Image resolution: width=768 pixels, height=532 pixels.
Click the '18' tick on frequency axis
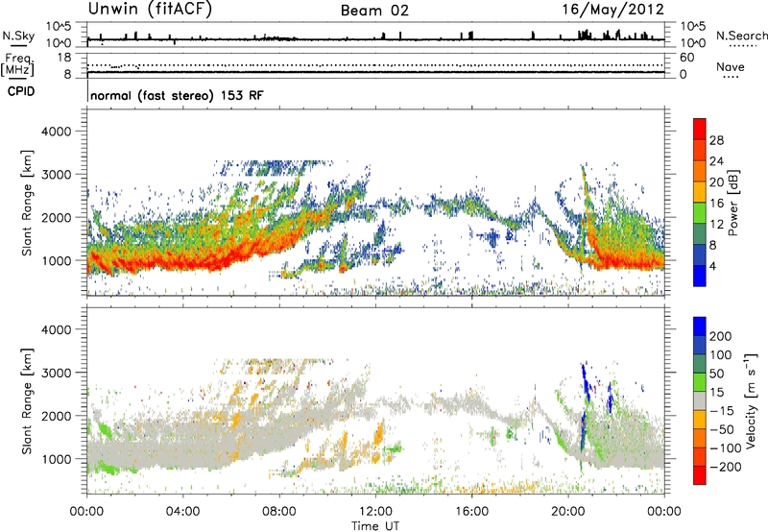tap(64, 58)
